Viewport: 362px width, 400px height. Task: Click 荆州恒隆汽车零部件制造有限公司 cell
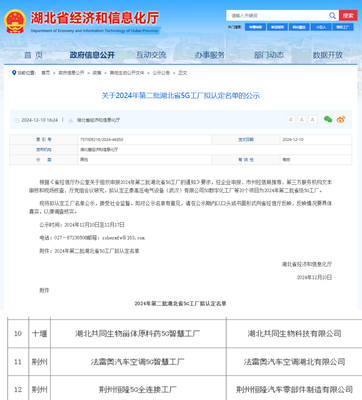tap(294, 389)
